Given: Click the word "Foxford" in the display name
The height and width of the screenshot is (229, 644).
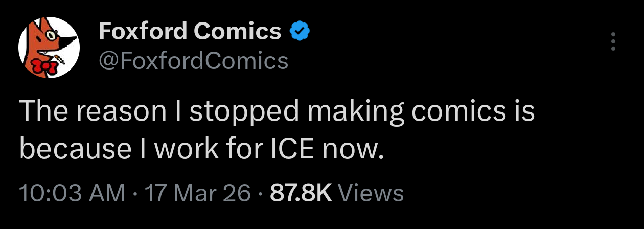Looking at the screenshot, I should 142,32.
